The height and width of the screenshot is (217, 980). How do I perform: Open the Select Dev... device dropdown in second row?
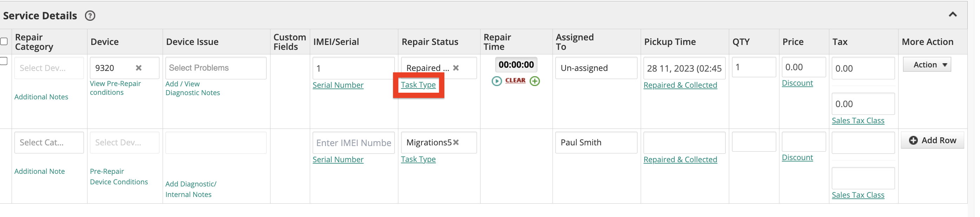pyautogui.click(x=124, y=143)
